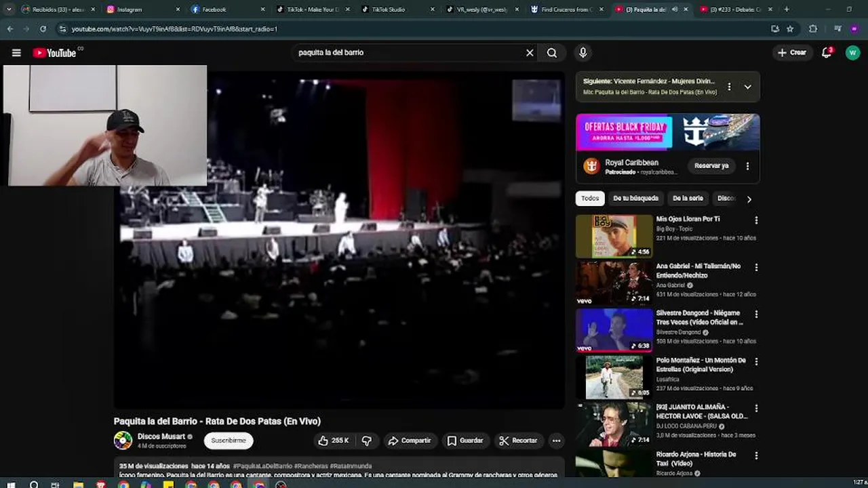Open the Crear upload button
This screenshot has width=868, height=488.
click(792, 53)
